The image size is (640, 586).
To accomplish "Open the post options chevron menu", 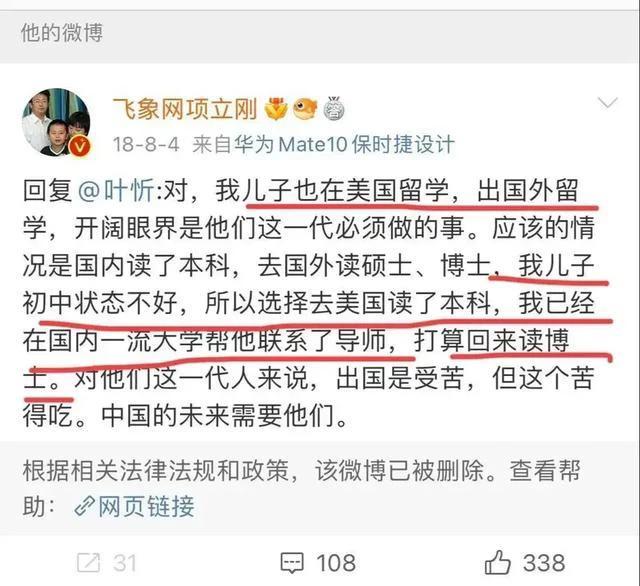I will (x=607, y=103).
